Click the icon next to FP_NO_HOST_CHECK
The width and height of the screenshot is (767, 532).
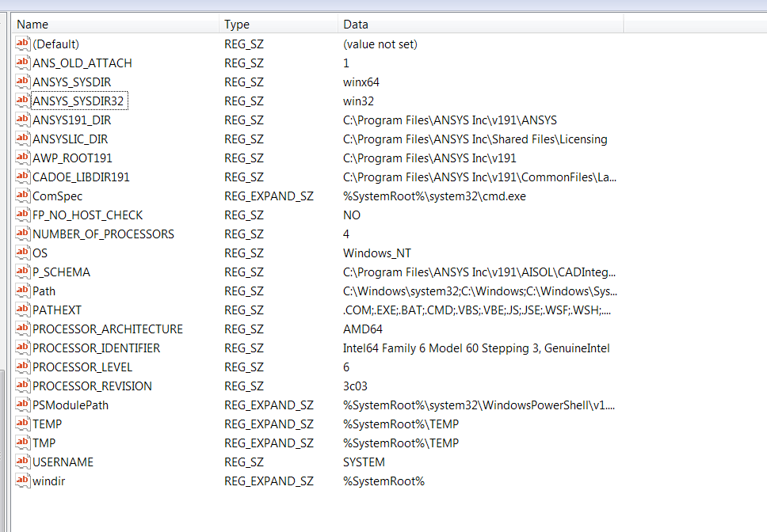[x=22, y=215]
